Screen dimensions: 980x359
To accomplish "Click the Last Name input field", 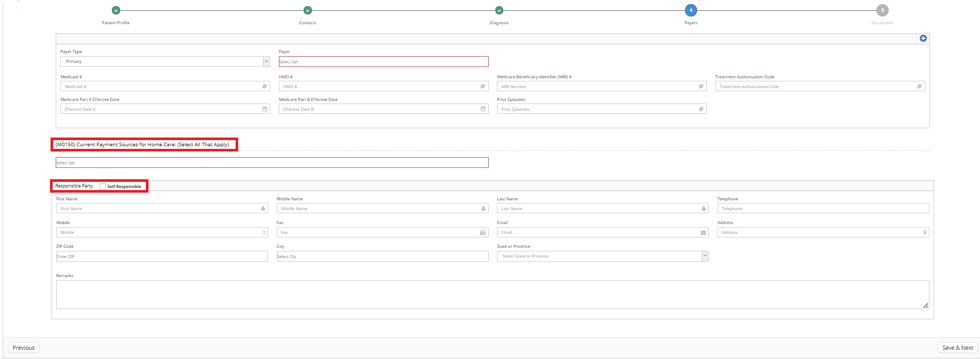I will [603, 209].
